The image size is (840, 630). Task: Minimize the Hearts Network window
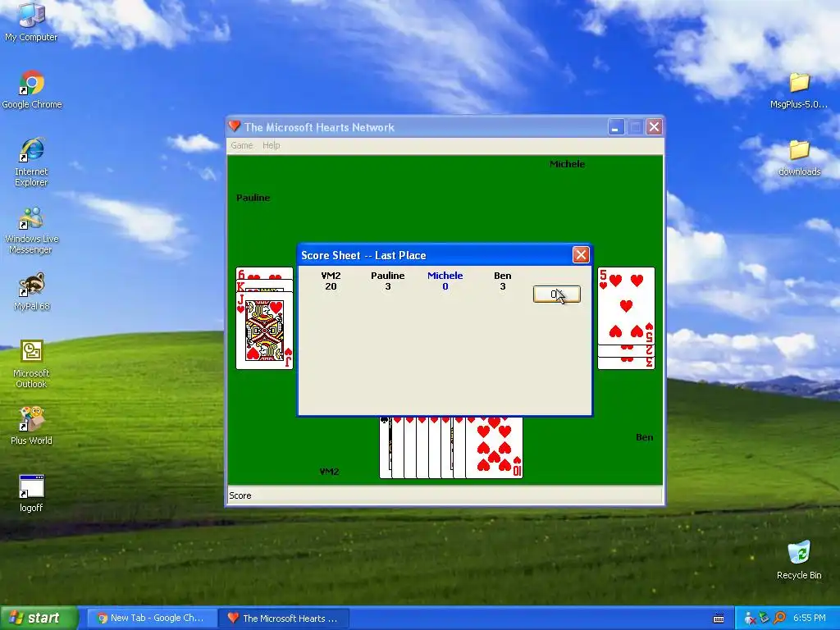pyautogui.click(x=615, y=127)
